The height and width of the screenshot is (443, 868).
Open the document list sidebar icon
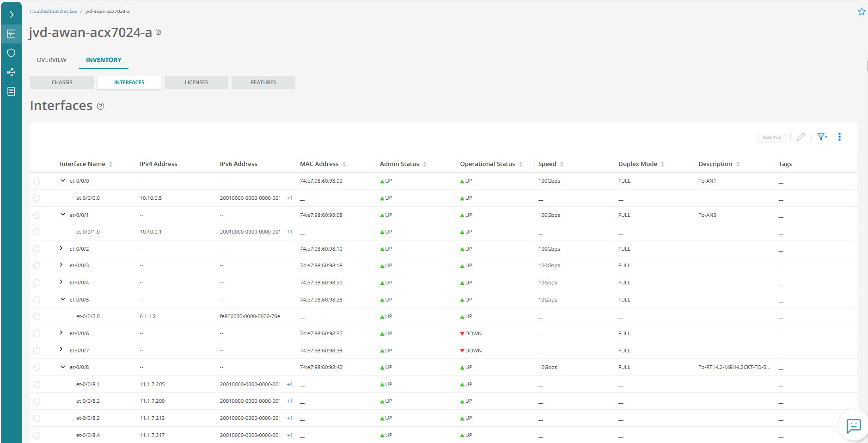point(12,91)
